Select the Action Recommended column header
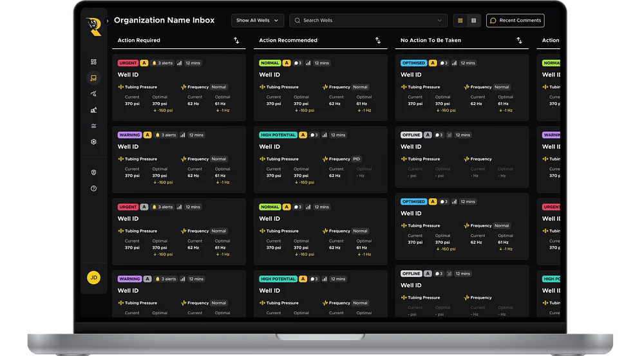The image size is (644, 356). [x=289, y=41]
